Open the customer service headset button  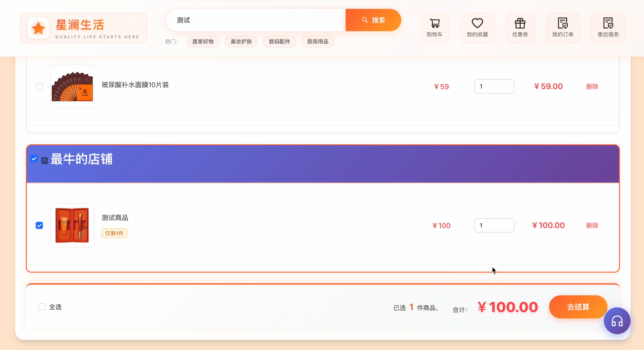coord(617,321)
